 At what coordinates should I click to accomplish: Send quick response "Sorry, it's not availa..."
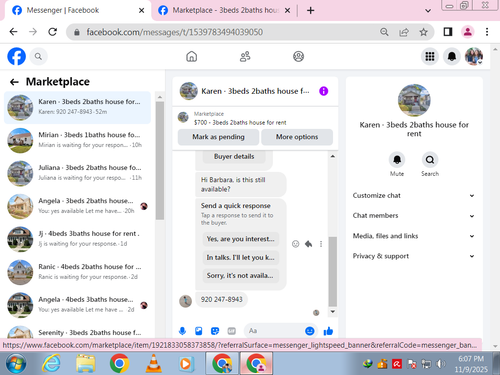point(240,276)
